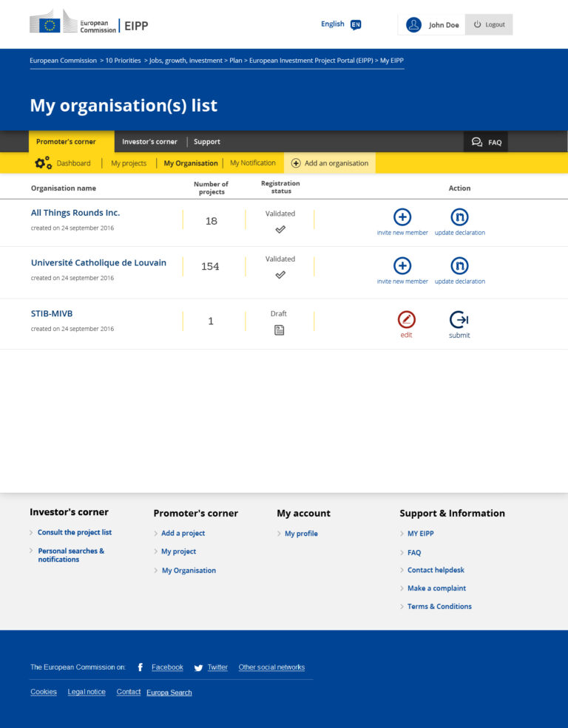The height and width of the screenshot is (728, 568).
Task: Click the Logout power icon
Action: click(478, 24)
